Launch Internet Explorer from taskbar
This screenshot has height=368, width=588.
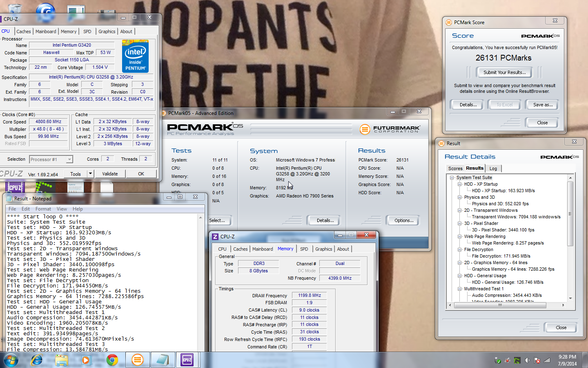pos(37,360)
